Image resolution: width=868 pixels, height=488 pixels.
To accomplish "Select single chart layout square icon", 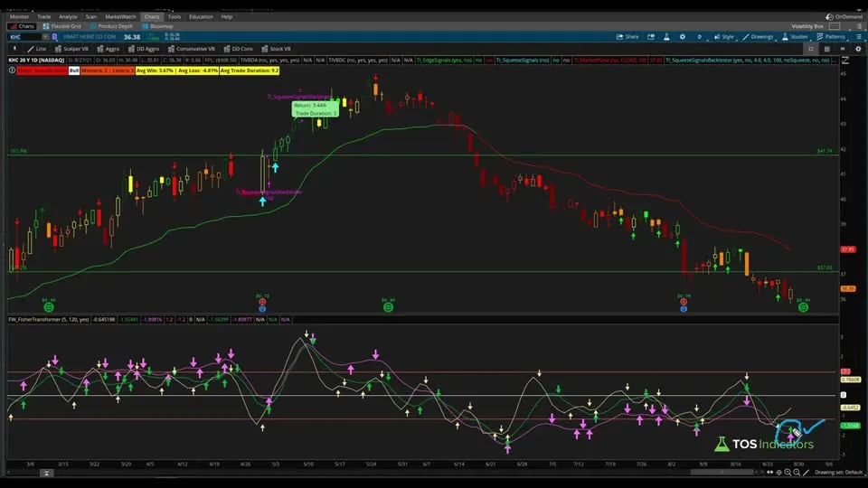I will pos(811,49).
